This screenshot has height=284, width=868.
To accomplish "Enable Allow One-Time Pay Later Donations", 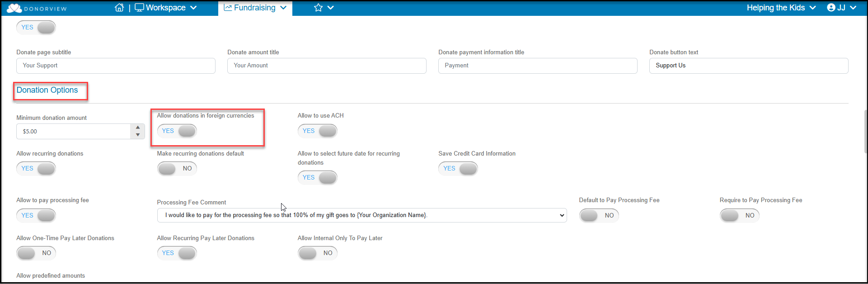I will [36, 253].
